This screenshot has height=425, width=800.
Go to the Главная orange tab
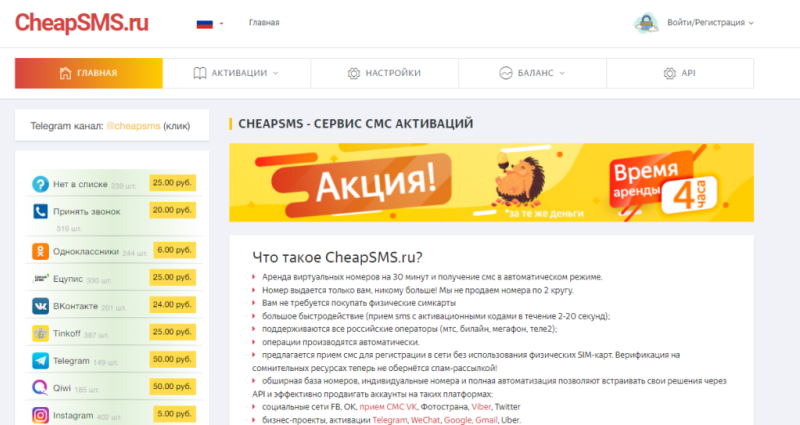click(x=89, y=73)
